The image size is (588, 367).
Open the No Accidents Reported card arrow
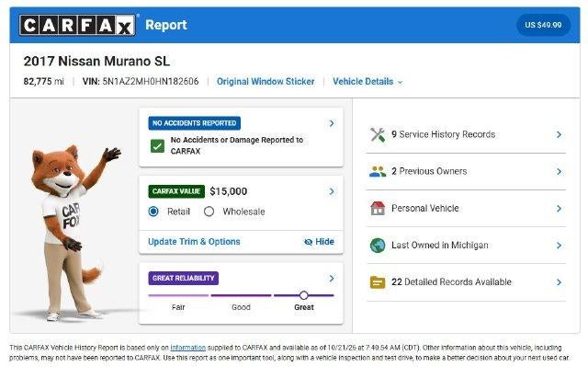pos(332,123)
